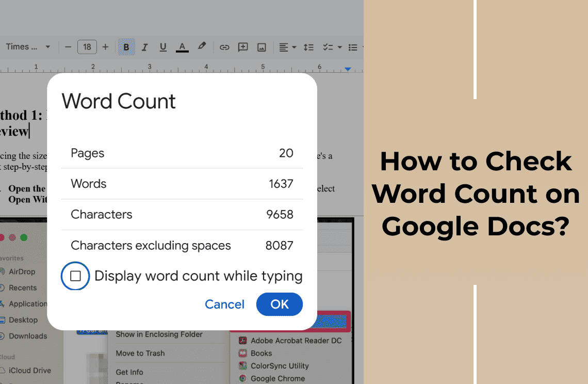This screenshot has height=384, width=588.
Task: Cancel the Word Count dialog
Action: [224, 304]
